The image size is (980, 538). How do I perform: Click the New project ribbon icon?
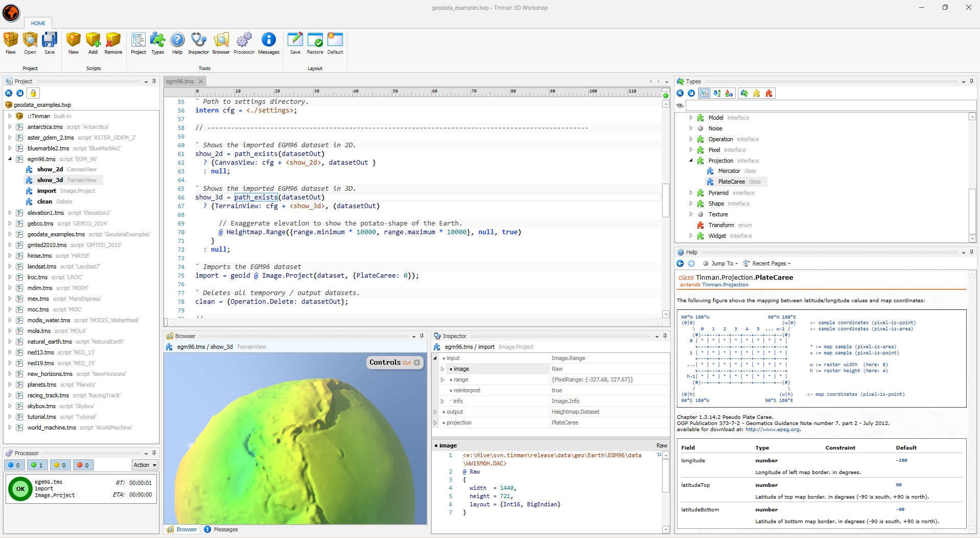click(11, 43)
